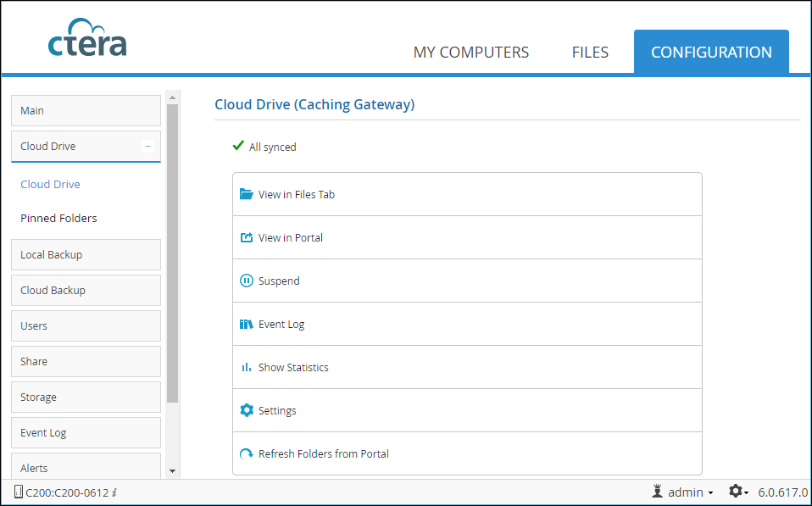Click the sidebar scrollbar thumb

pyautogui.click(x=173, y=253)
